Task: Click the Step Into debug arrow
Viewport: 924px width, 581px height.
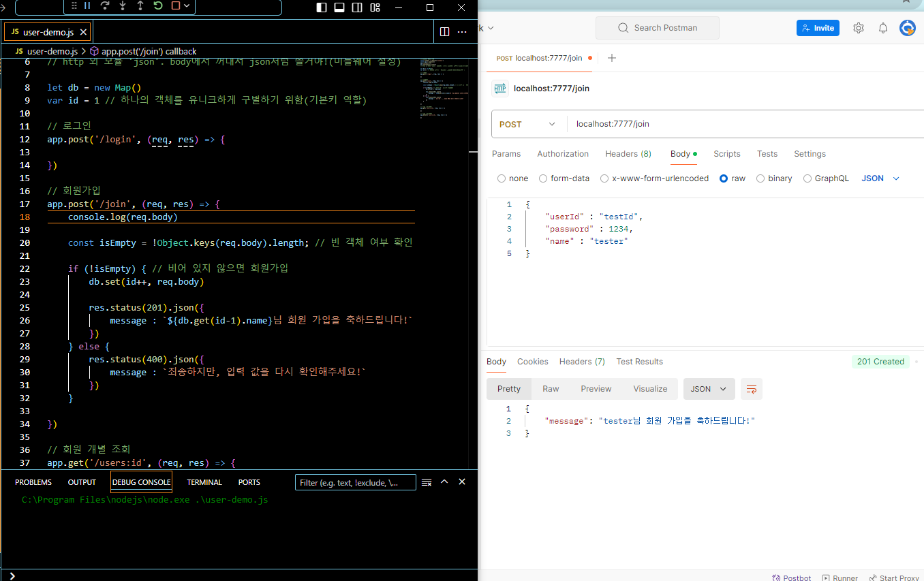Action: click(x=123, y=5)
